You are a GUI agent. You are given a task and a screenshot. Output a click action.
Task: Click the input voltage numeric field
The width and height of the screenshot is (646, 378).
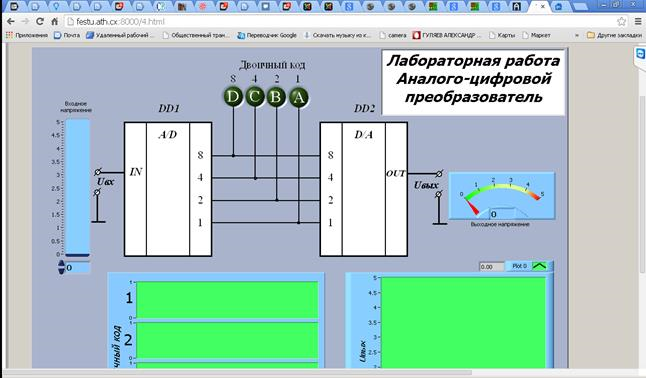[78, 268]
